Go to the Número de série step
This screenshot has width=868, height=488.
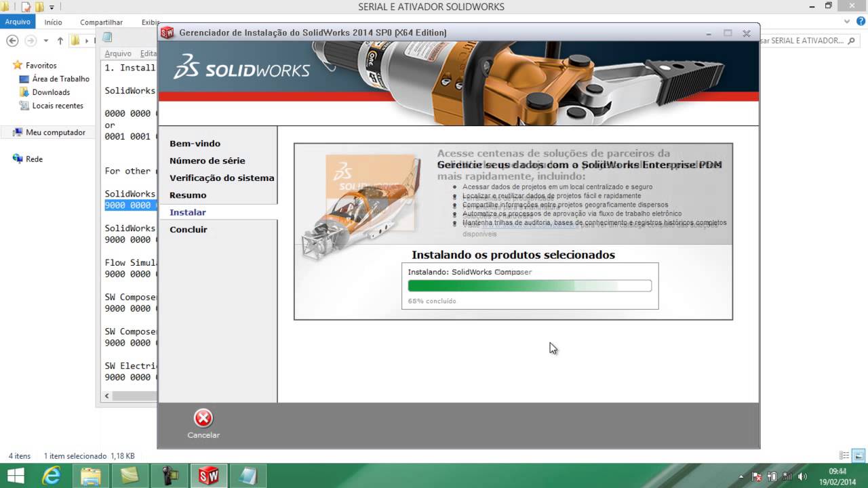(x=207, y=161)
